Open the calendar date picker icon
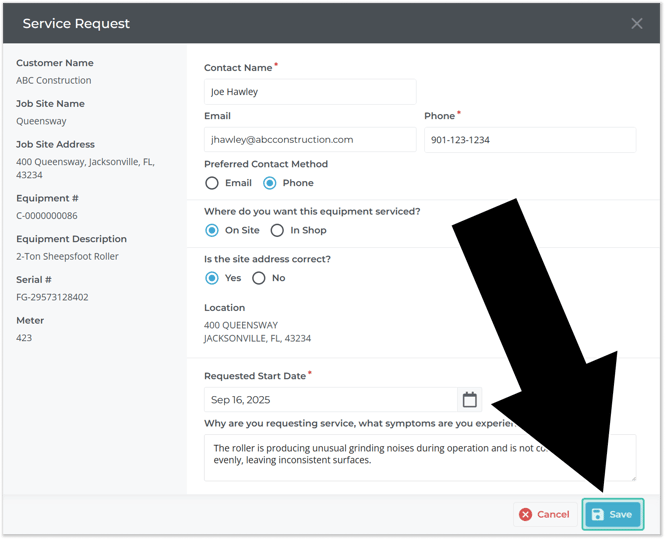 469,400
